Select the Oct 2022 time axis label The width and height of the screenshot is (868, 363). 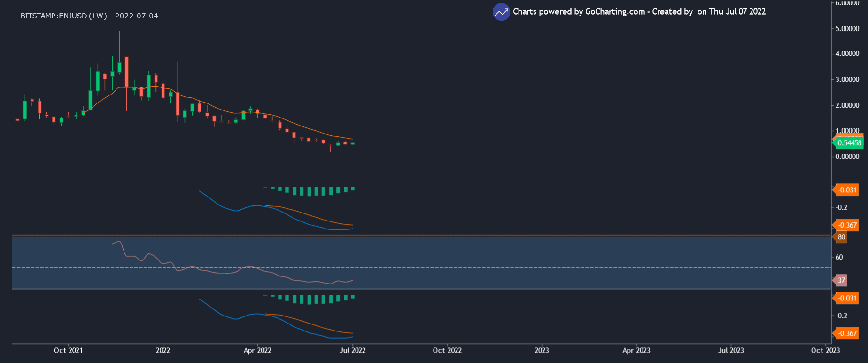click(447, 350)
